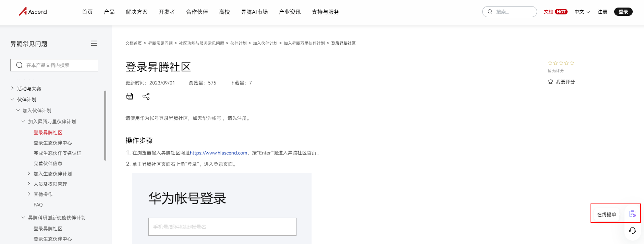Viewport: 644px width, 244px height.
Task: Click the customer service headset icon
Action: [633, 231]
